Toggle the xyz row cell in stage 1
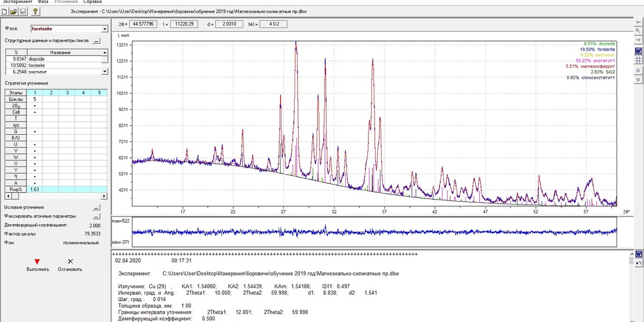 tap(35, 125)
